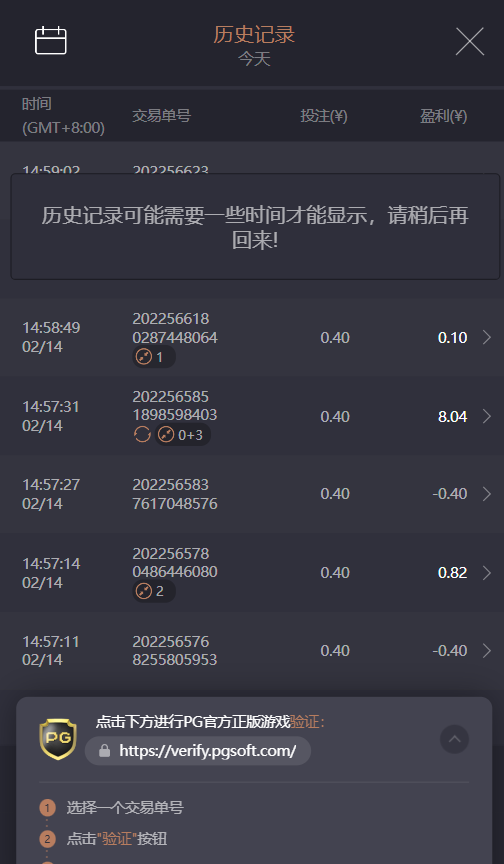504x864 pixels.
Task: Open the calendar date picker icon
Action: (51, 41)
